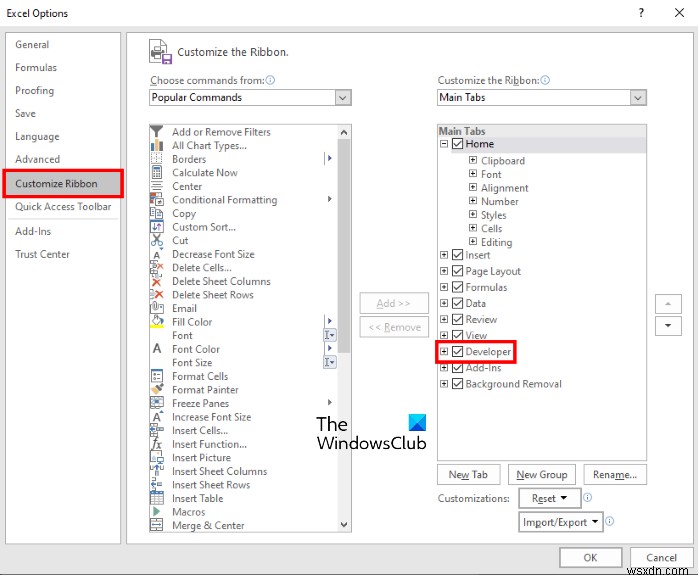
Task: Click the Decrease Font Size icon
Action: pyautogui.click(x=156, y=254)
